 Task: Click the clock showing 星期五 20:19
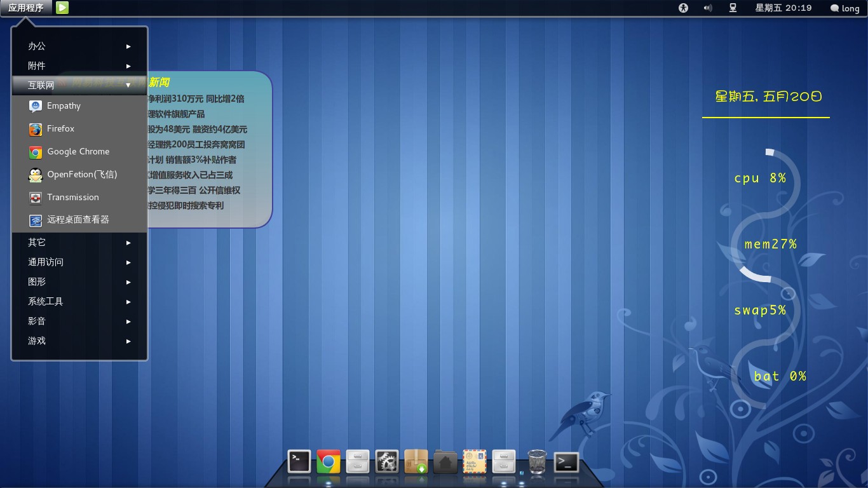[x=783, y=8]
